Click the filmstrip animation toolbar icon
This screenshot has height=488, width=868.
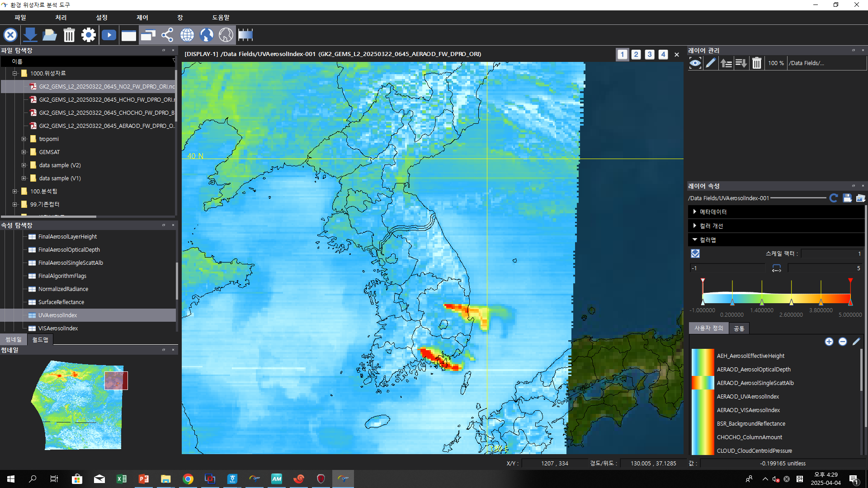(245, 35)
